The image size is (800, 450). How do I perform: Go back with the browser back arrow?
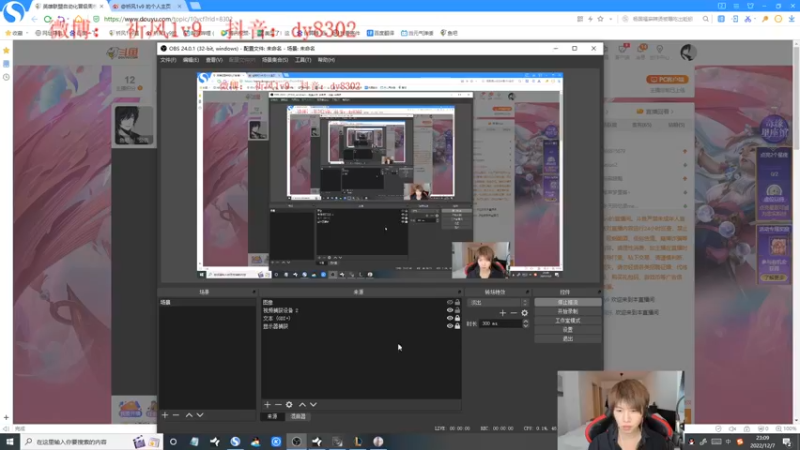coord(35,19)
